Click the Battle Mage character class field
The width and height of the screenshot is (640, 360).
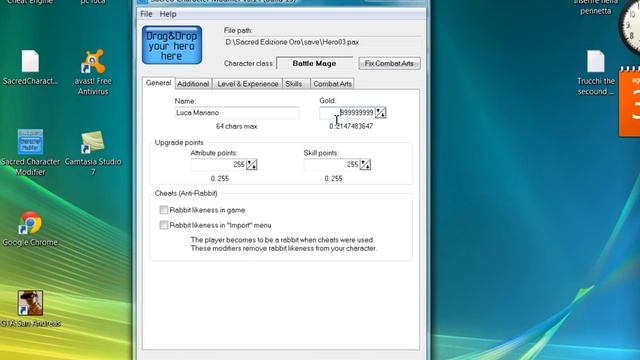315,63
